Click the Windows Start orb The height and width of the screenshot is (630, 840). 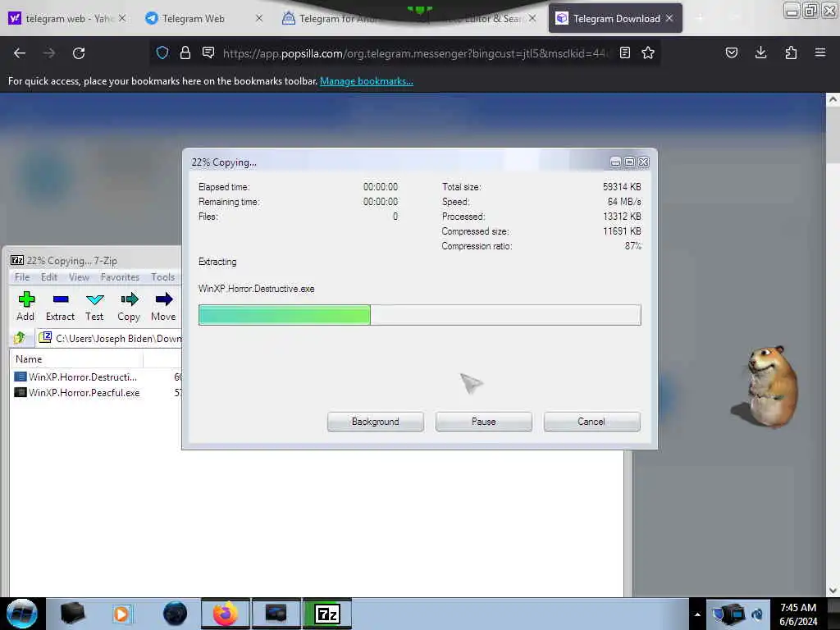[x=21, y=614]
